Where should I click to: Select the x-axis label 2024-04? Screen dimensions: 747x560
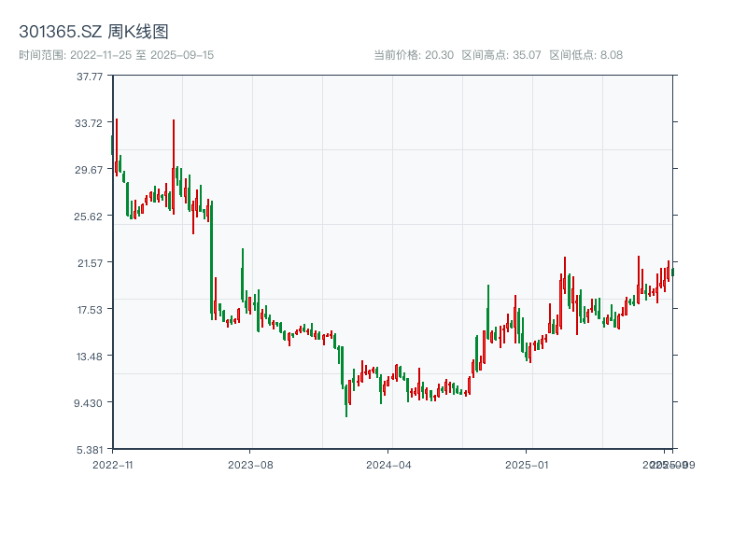click(388, 465)
